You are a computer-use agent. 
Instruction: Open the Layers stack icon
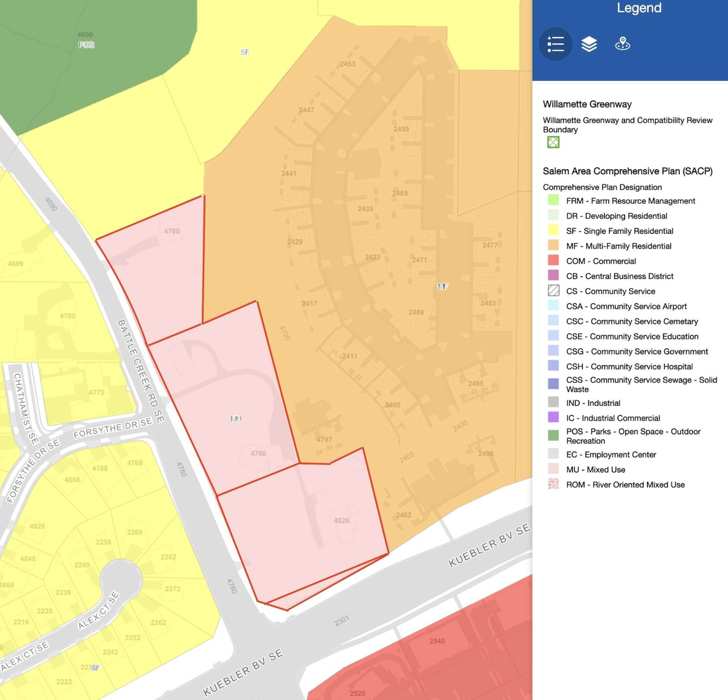(x=589, y=44)
